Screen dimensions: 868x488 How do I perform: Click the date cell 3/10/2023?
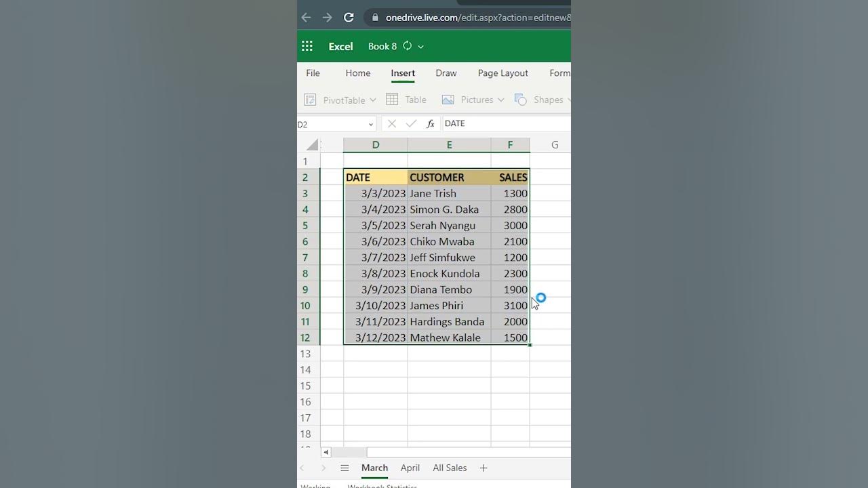tap(376, 306)
